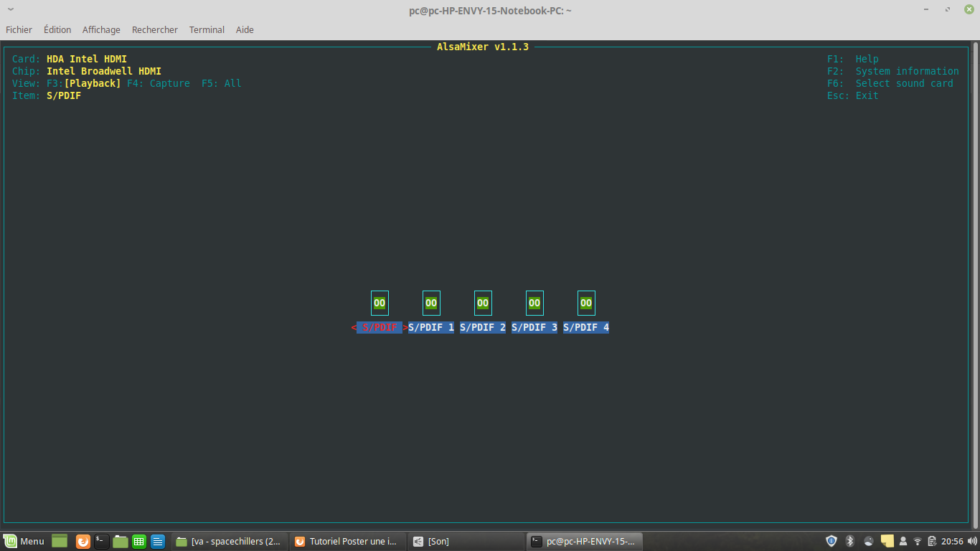
Task: Click the Show Desktop panel icon
Action: click(60, 541)
